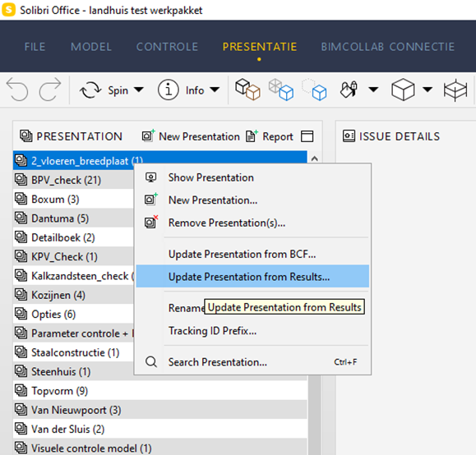Click the gray wireframe and blue cube icon
The image size is (476, 455).
tap(281, 90)
